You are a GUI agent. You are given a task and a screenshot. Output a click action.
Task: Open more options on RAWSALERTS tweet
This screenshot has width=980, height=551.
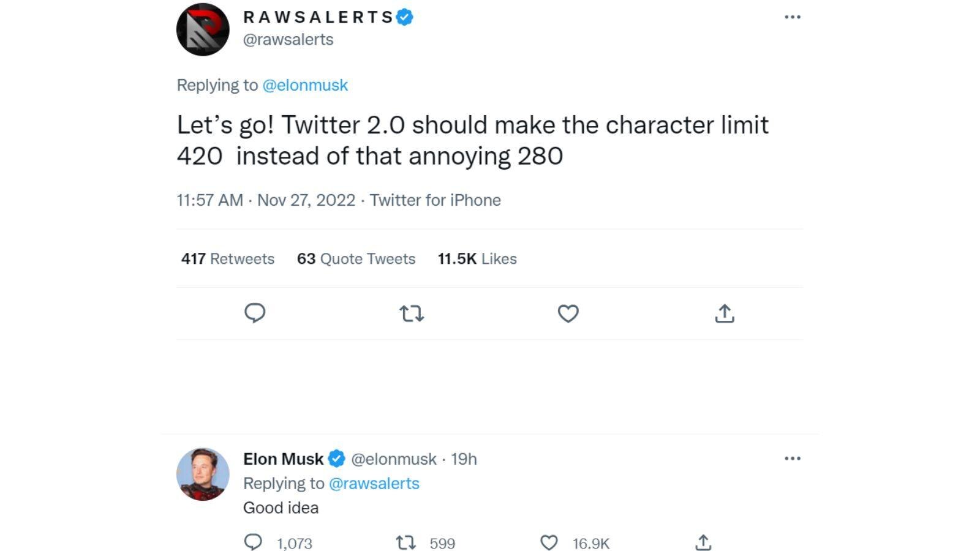pos(793,17)
